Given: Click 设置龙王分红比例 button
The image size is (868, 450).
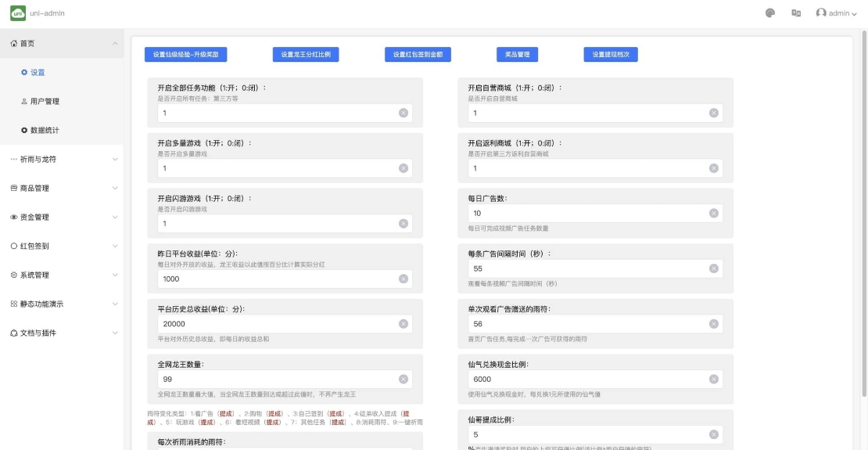Looking at the screenshot, I should tap(306, 55).
